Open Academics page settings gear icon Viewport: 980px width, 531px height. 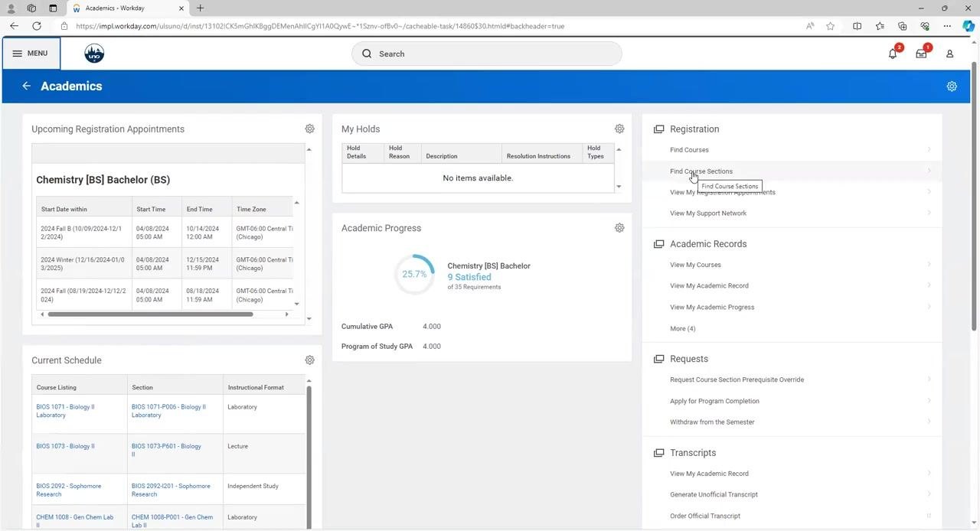pos(952,86)
